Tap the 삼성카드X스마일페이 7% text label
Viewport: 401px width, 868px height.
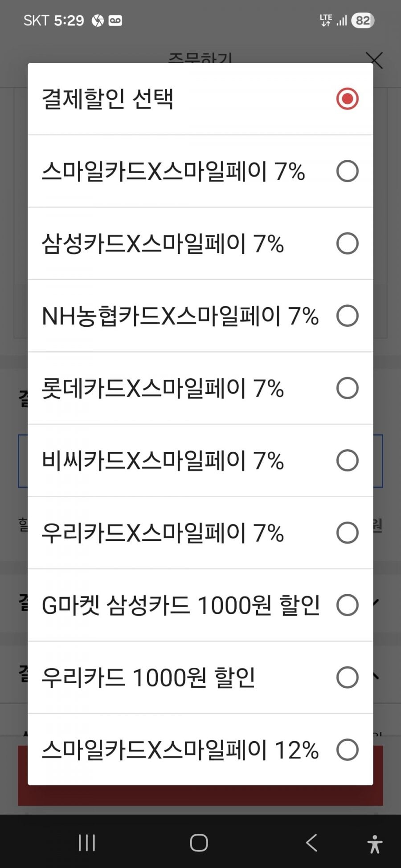[163, 244]
